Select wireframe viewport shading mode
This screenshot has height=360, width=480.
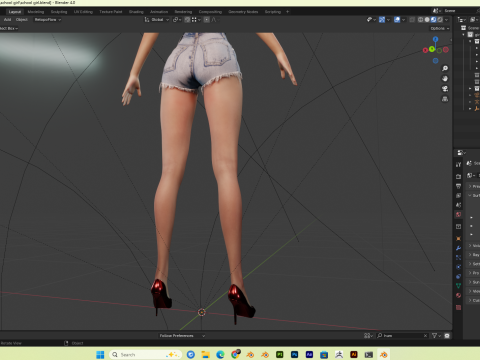[x=420, y=20]
